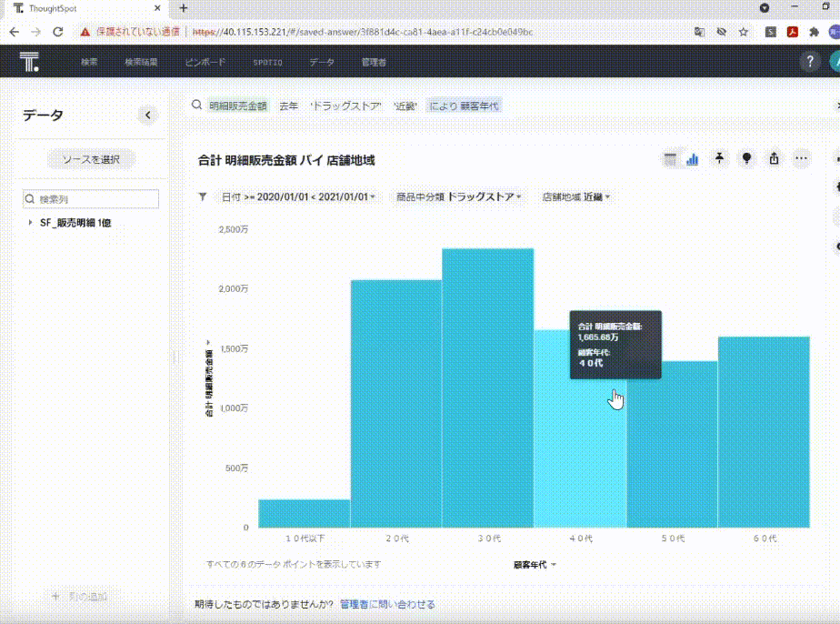
Task: Open the extensions puzzle icon
Action: tap(815, 32)
